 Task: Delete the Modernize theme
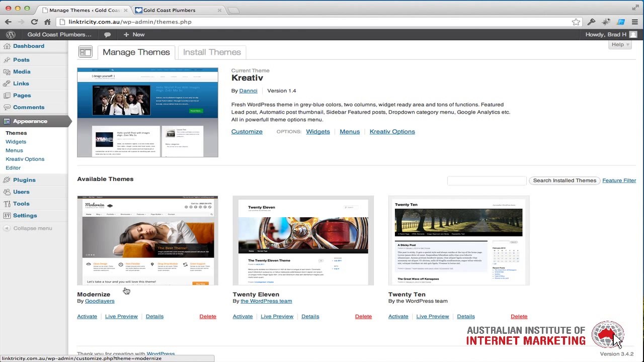click(208, 317)
